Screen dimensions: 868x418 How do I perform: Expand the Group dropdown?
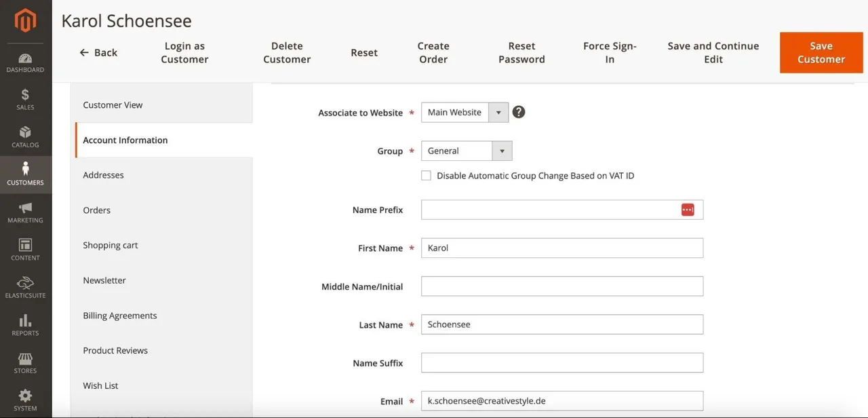[467, 151]
